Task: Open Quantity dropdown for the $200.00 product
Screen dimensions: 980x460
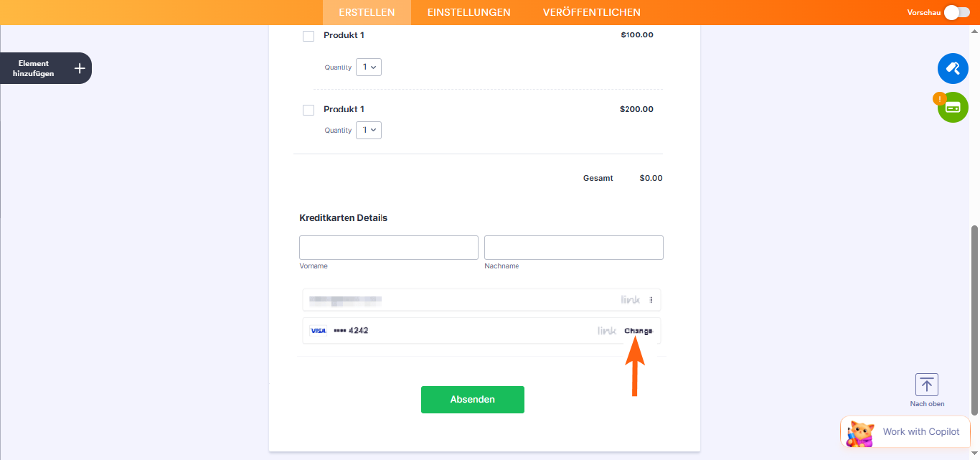Action: click(x=369, y=131)
